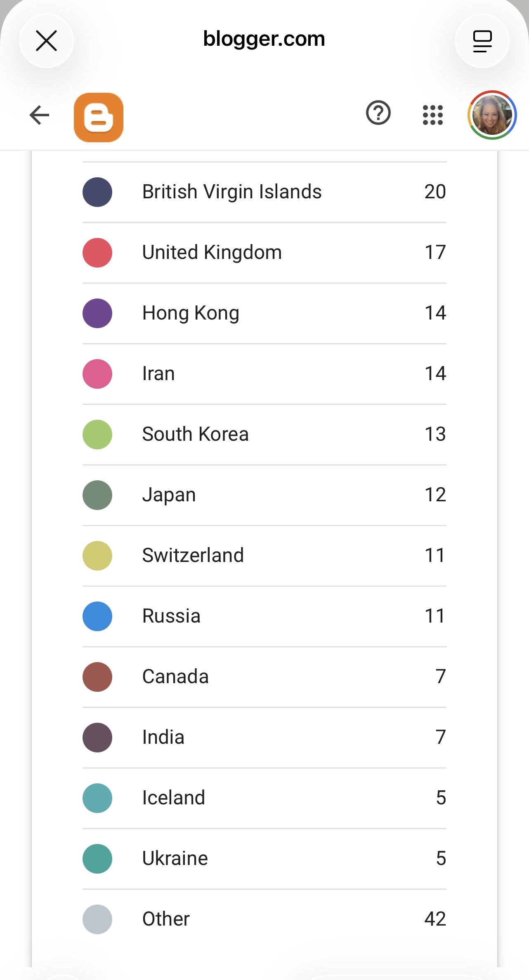This screenshot has width=529, height=980.
Task: Click the teal Ukraine swatch
Action: point(97,859)
